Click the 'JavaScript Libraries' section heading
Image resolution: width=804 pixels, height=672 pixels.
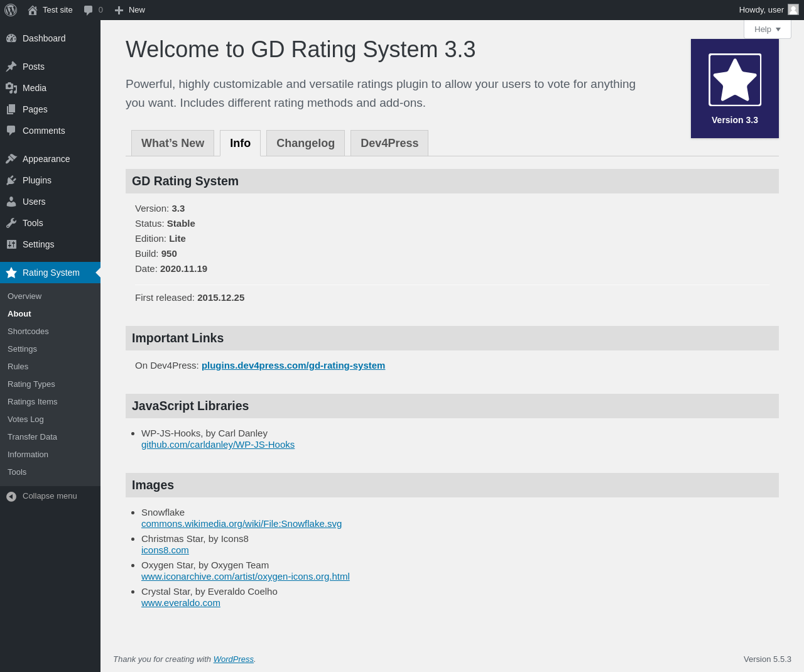(190, 406)
